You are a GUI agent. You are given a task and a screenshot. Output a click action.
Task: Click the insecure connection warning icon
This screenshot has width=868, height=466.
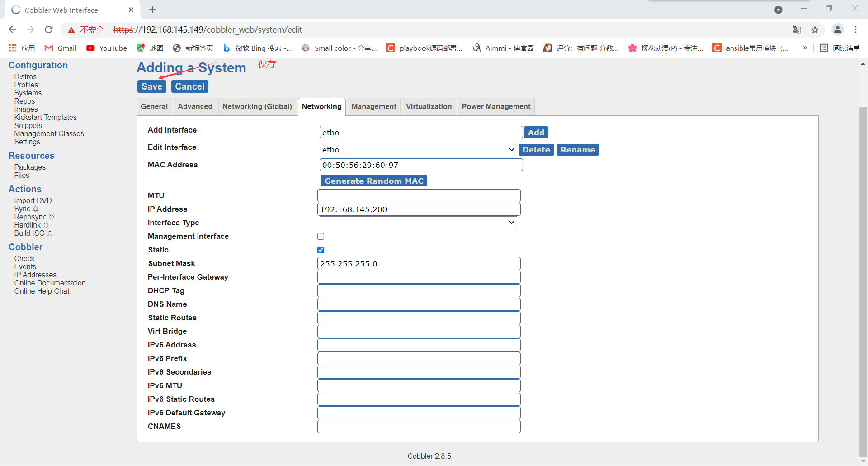coord(71,30)
